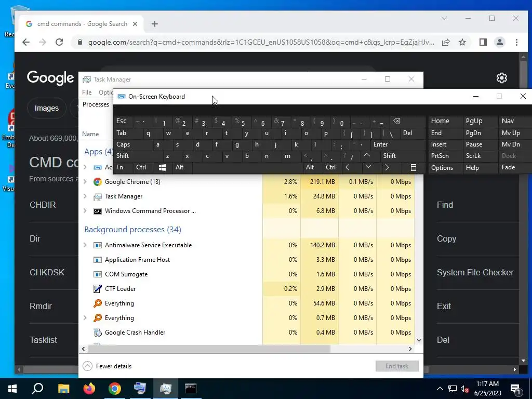Open File Explorer from taskbar
The image size is (532, 399).
click(x=63, y=389)
